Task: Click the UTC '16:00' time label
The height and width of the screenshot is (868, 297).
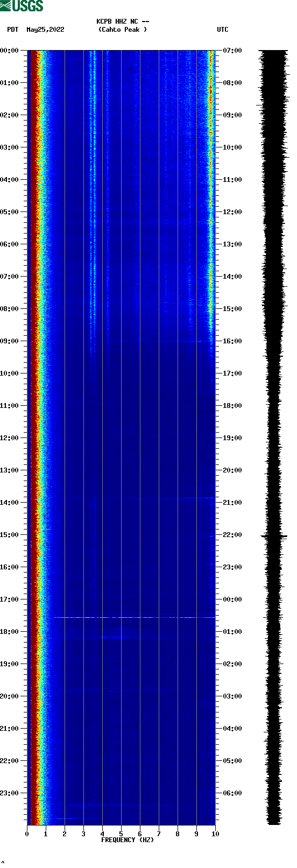Action: [232, 341]
